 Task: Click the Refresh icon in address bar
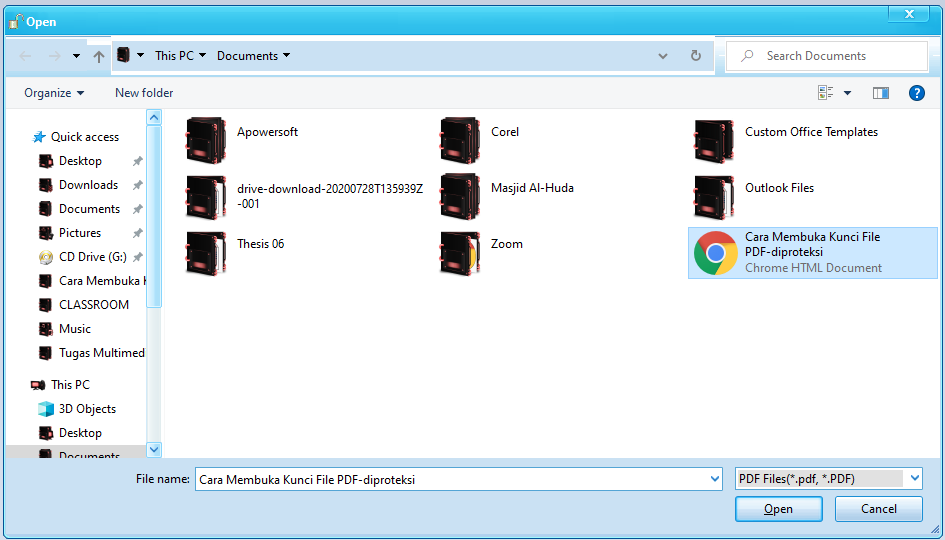coord(696,56)
